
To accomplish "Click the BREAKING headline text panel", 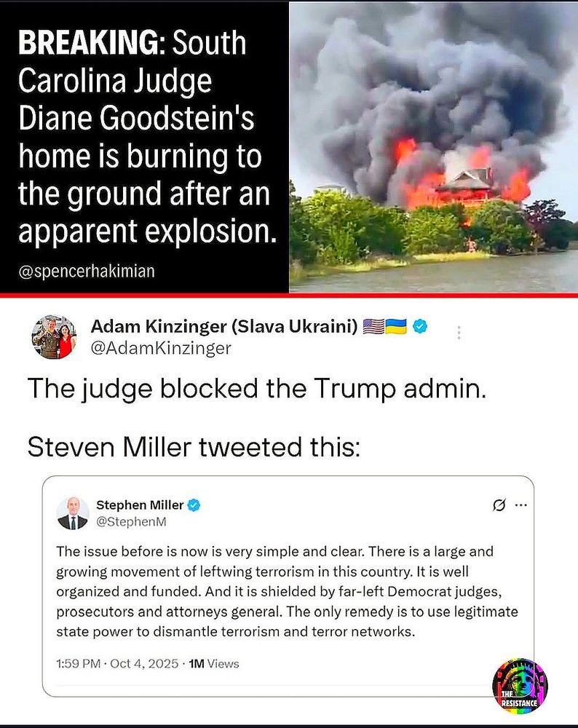I will click(144, 147).
